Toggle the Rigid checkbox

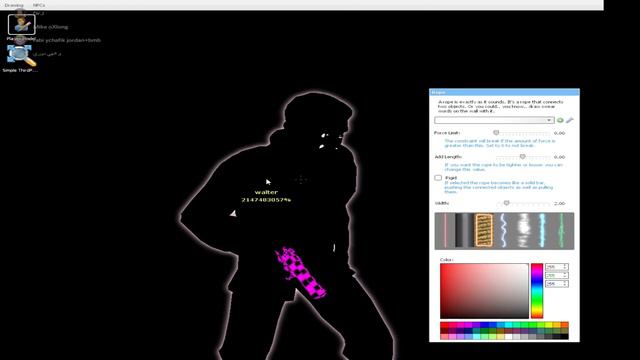pos(438,178)
